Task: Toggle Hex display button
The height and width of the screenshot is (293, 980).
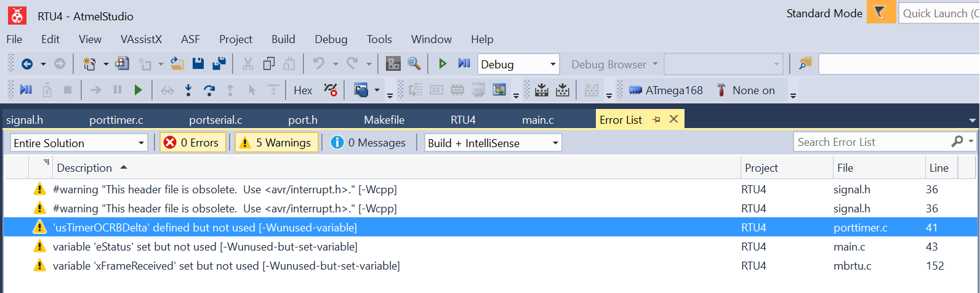Action: [303, 90]
